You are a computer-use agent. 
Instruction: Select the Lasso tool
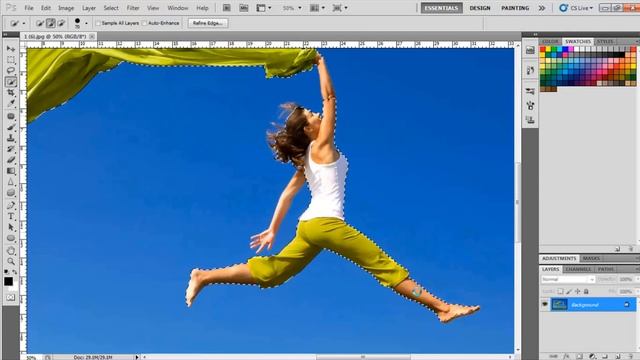coord(11,71)
